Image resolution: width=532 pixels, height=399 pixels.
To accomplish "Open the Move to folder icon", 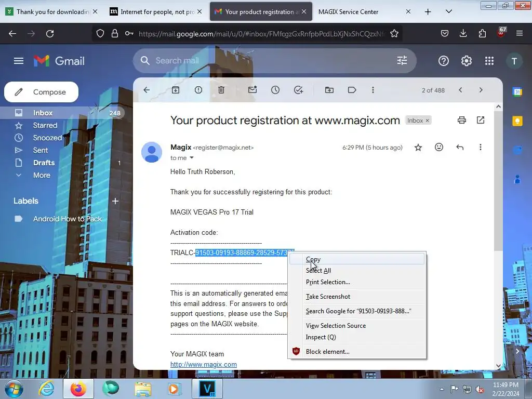I will tap(329, 90).
